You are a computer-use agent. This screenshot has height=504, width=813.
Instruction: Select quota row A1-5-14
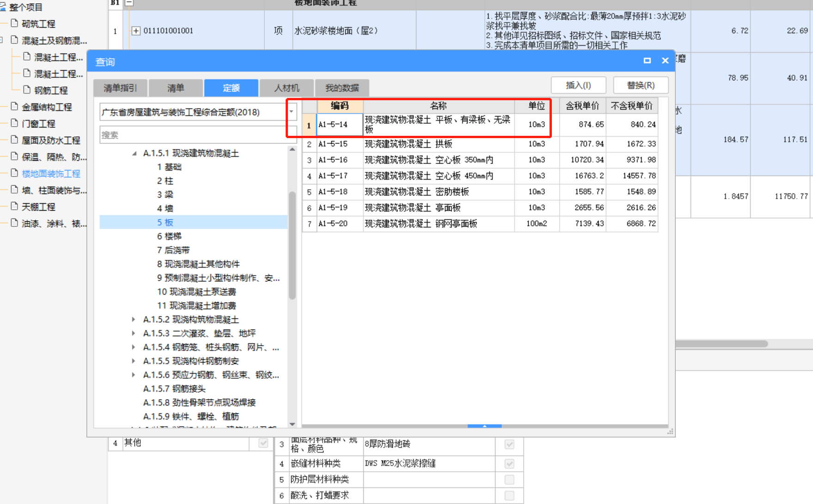click(480, 125)
